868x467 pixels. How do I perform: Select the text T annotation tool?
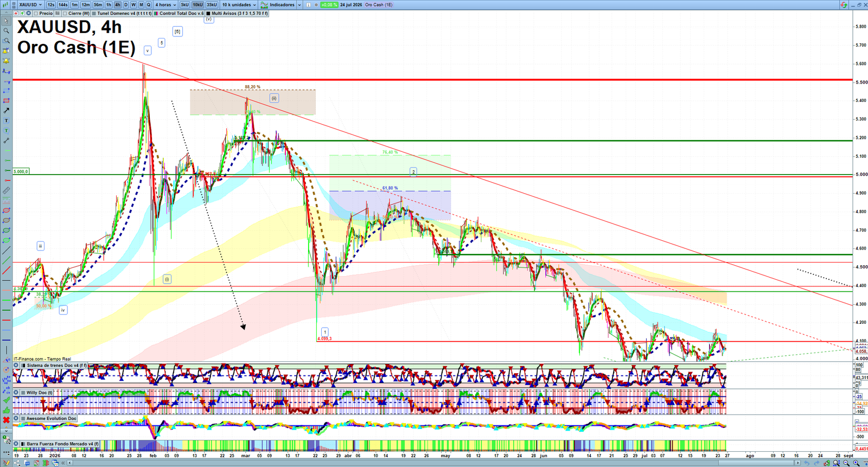tap(6, 120)
